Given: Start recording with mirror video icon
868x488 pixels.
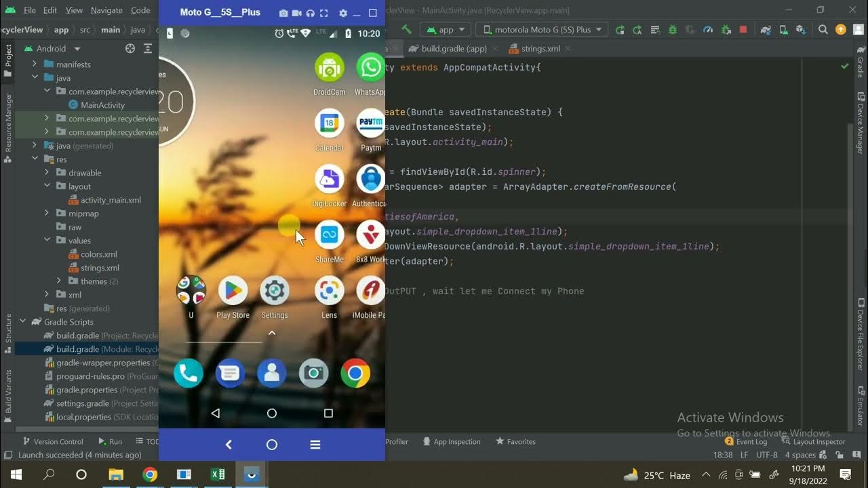Looking at the screenshot, I should 296,13.
